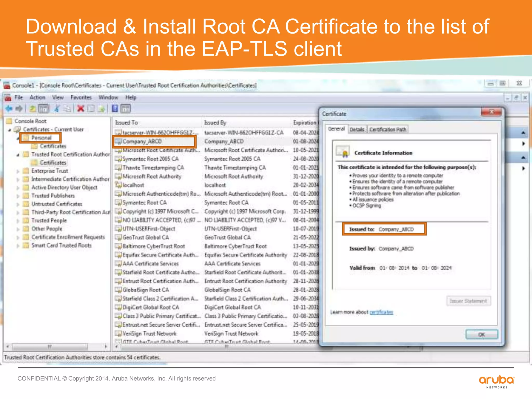532x399 pixels.
Task: Toggle the Show/Hide Console Tree icon
Action: (44, 109)
